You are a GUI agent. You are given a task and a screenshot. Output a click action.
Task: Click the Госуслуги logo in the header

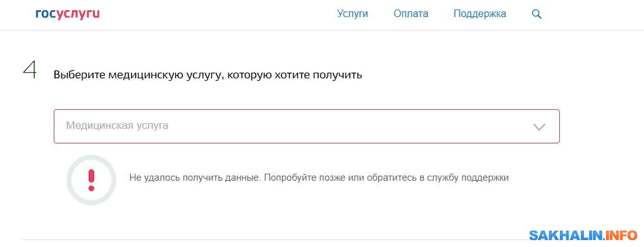[68, 15]
